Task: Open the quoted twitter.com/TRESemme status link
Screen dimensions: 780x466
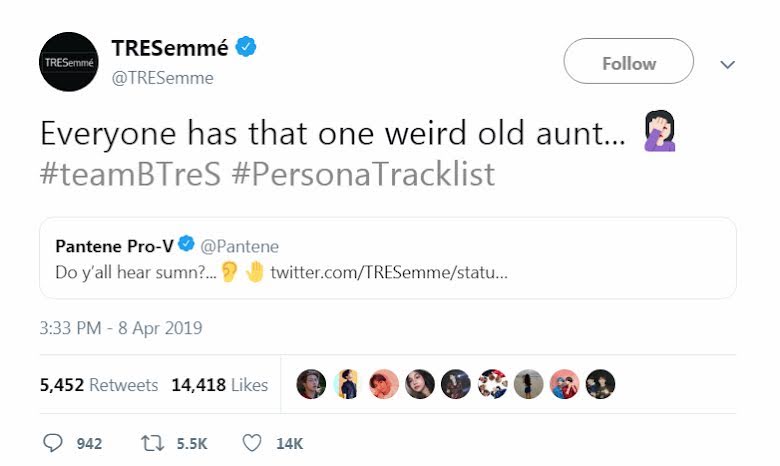Action: click(389, 272)
